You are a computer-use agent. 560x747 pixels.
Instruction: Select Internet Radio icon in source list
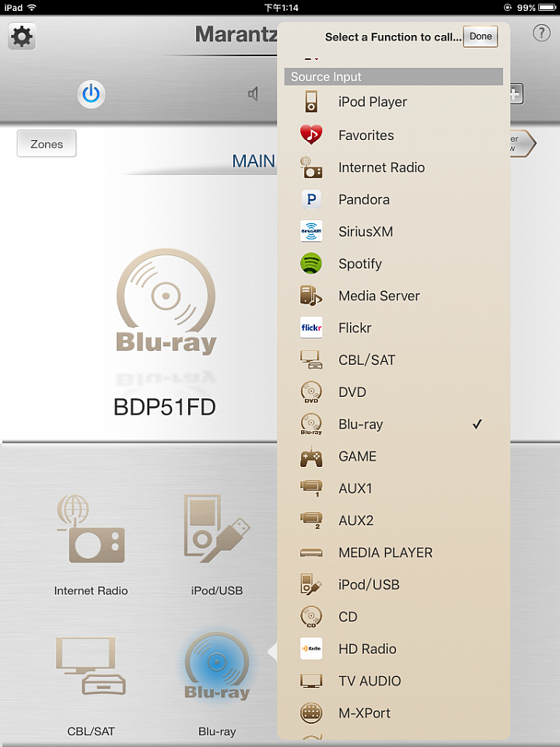pyautogui.click(x=311, y=167)
